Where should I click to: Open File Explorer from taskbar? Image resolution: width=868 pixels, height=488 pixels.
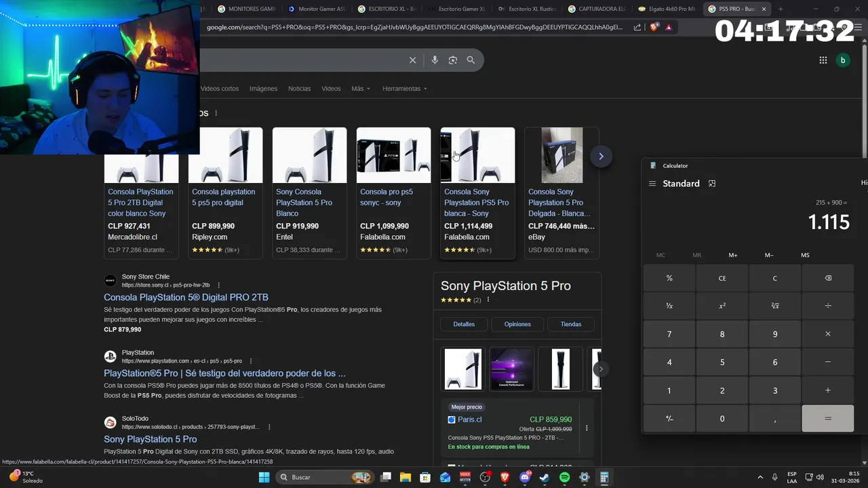point(406,477)
